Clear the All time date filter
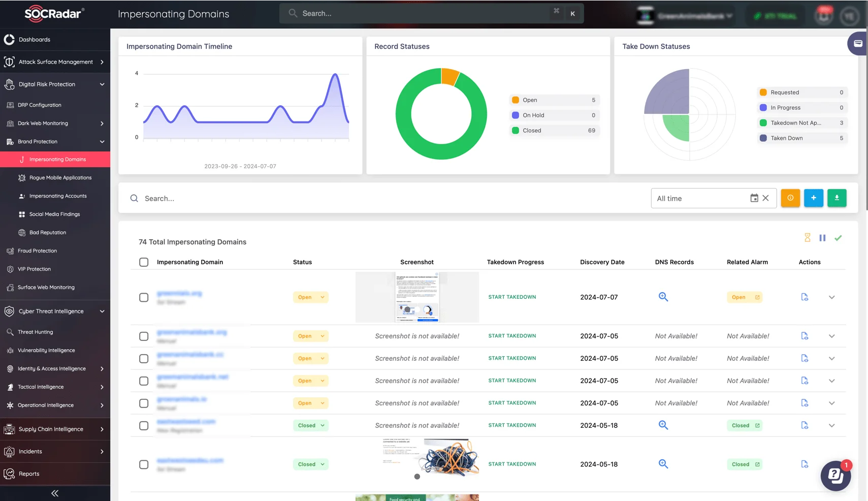This screenshot has width=868, height=501. 765,198
